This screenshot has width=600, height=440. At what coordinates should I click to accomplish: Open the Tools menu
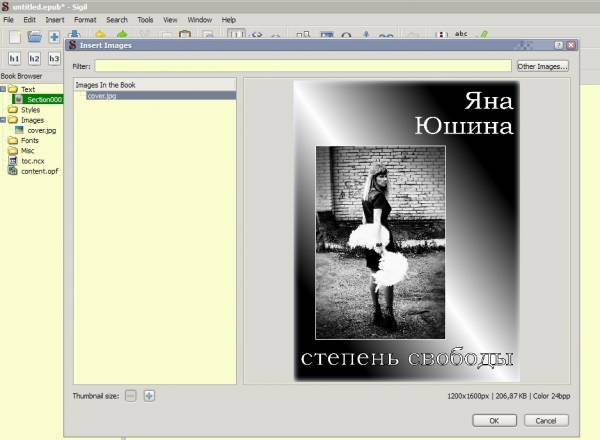click(x=145, y=20)
